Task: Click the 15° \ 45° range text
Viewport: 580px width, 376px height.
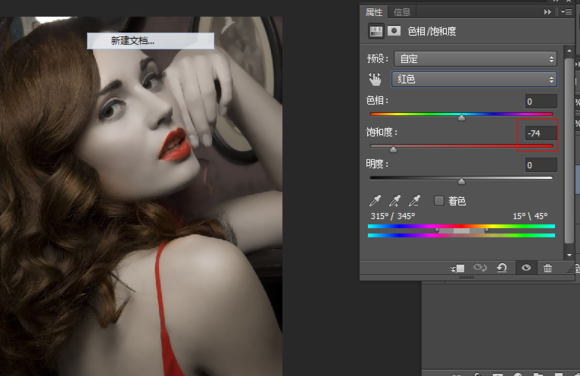Action: click(530, 216)
